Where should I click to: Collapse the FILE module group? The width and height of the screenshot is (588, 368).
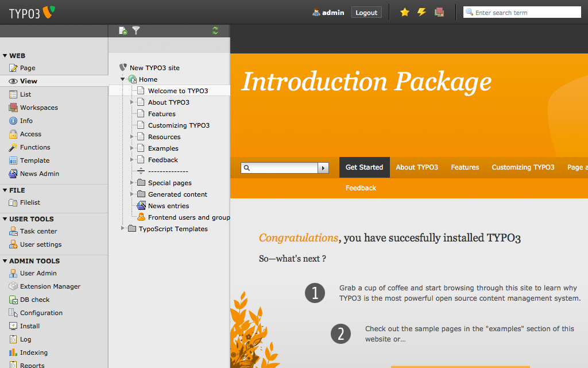pos(5,190)
